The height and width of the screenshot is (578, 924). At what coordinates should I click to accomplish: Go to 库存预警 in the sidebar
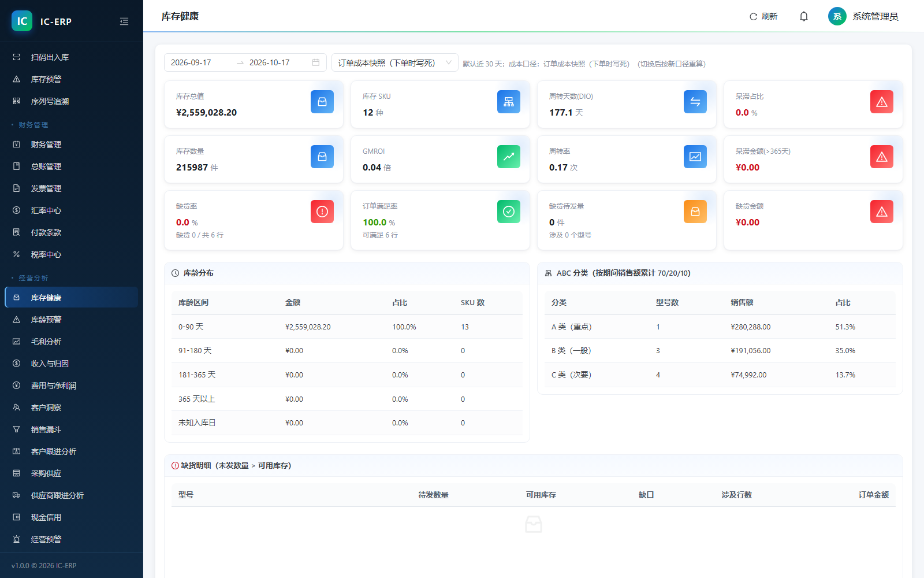click(72, 79)
